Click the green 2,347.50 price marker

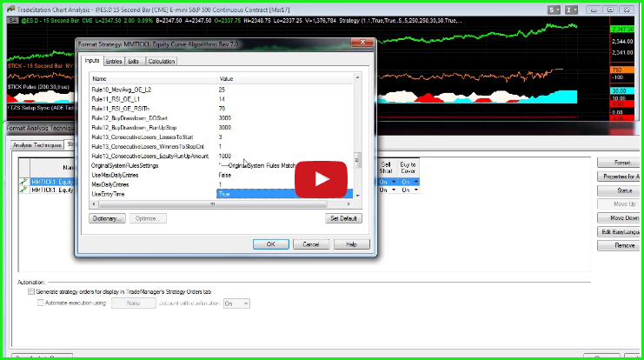(x=622, y=30)
